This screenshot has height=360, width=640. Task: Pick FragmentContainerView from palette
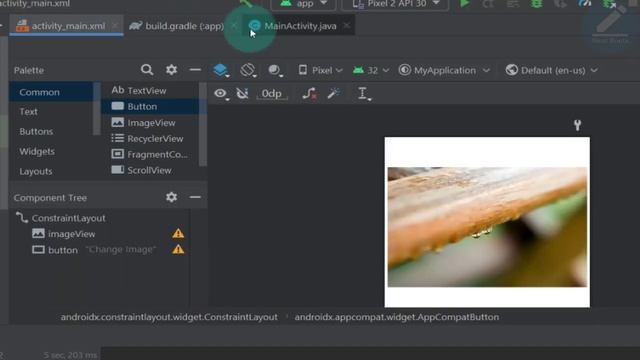click(x=150, y=154)
